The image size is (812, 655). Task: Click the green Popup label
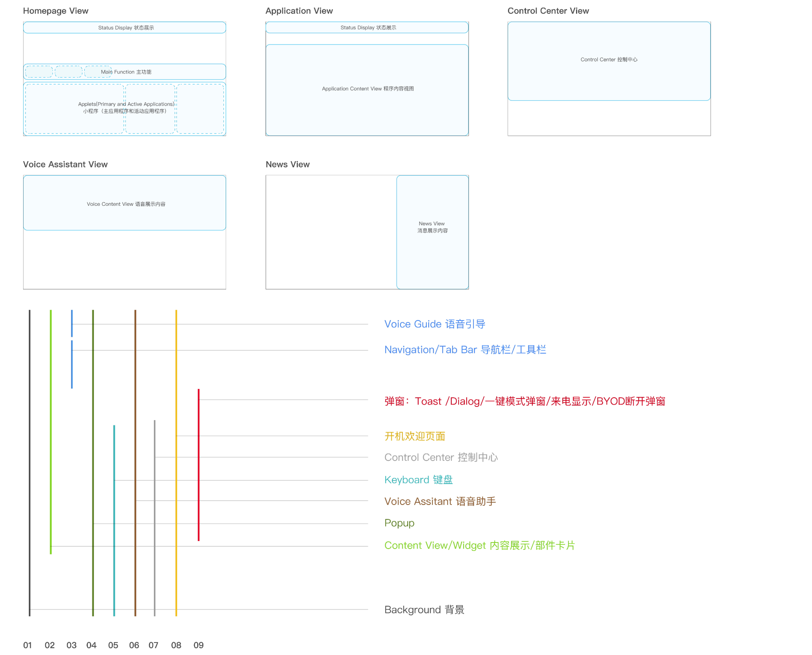[399, 523]
